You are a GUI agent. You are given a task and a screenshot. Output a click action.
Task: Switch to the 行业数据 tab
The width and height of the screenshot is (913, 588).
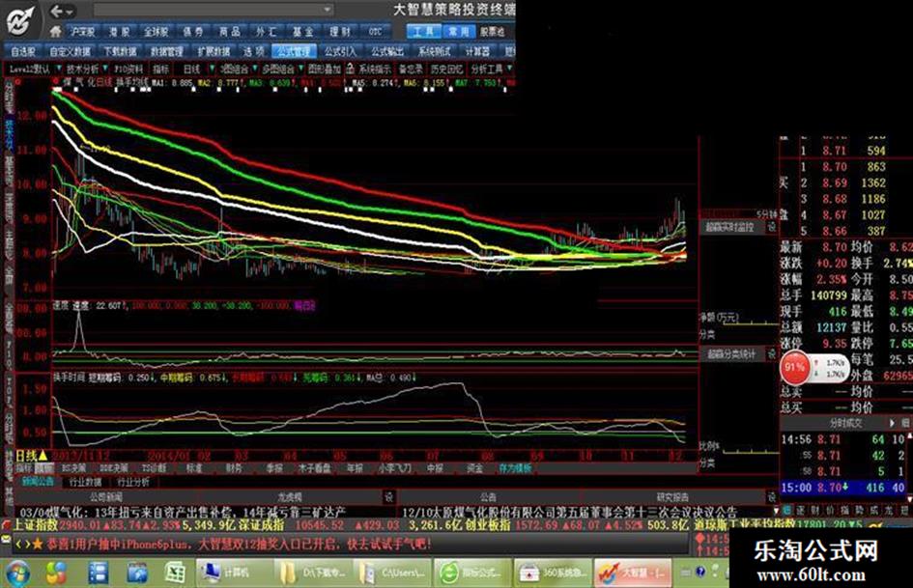pyautogui.click(x=85, y=482)
